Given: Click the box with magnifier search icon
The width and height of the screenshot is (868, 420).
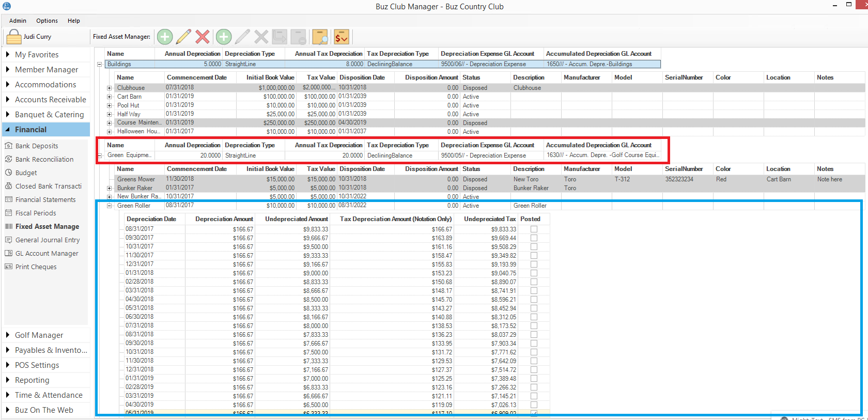Looking at the screenshot, I should (320, 37).
